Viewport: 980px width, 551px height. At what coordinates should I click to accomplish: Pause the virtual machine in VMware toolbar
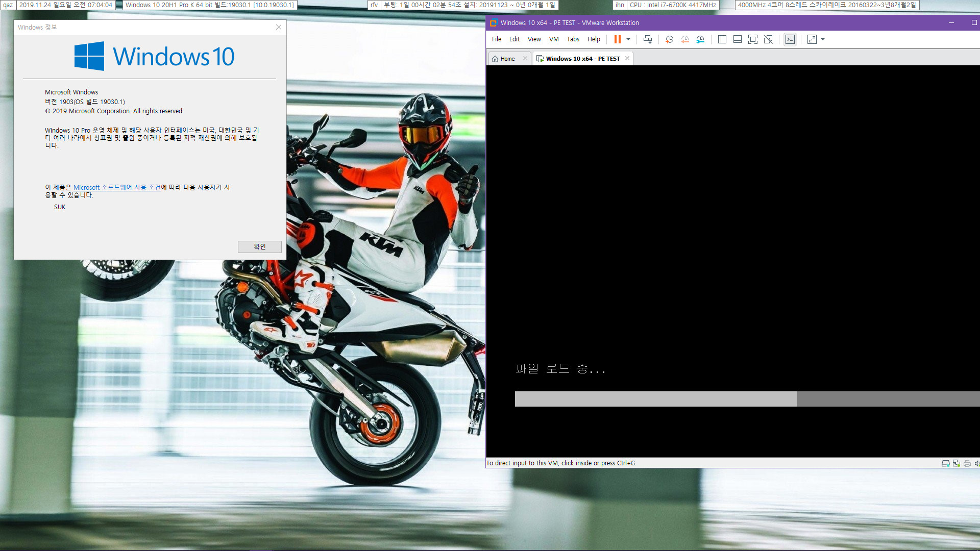tap(617, 39)
